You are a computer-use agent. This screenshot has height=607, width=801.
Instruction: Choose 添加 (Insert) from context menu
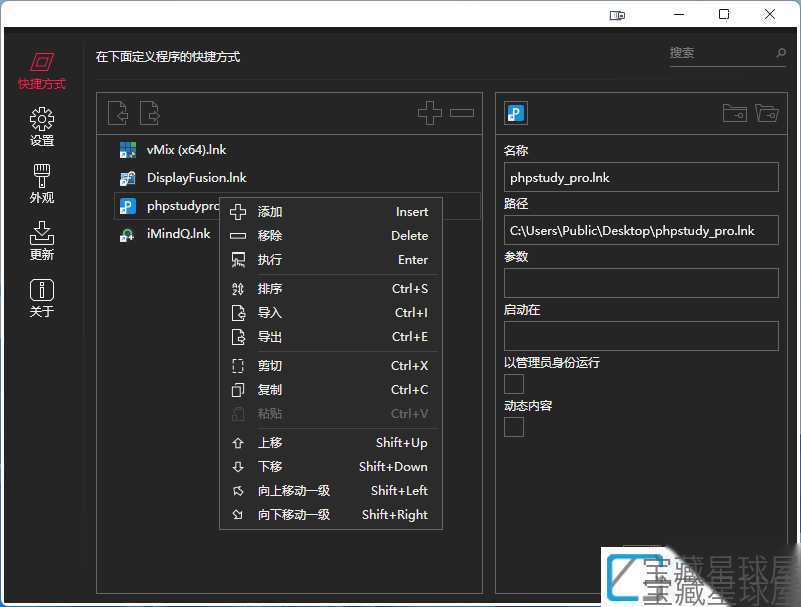(x=331, y=212)
